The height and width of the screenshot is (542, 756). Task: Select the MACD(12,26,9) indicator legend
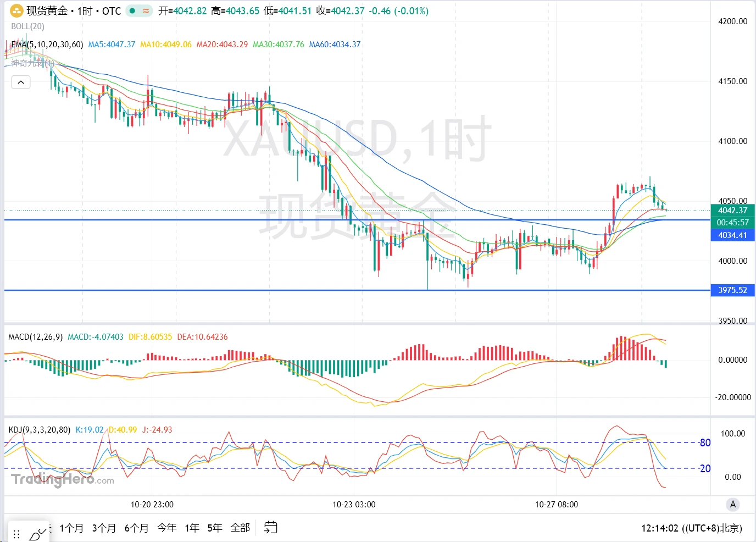point(36,337)
